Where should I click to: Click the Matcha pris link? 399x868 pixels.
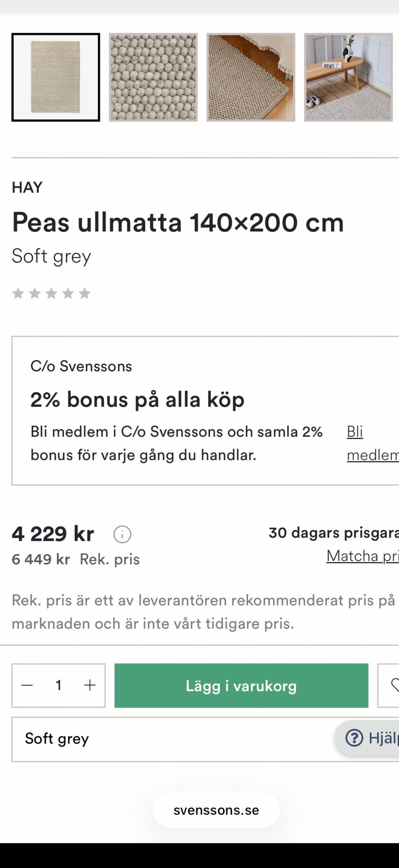362,556
